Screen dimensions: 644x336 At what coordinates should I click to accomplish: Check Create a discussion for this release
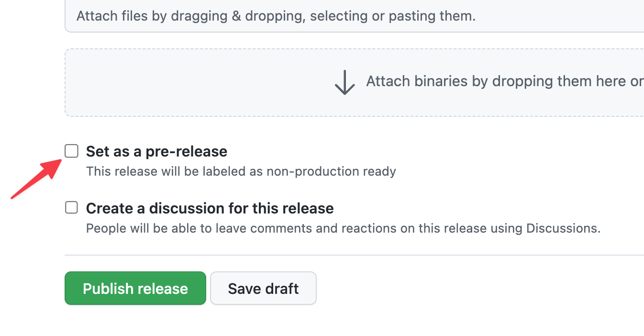(71, 207)
